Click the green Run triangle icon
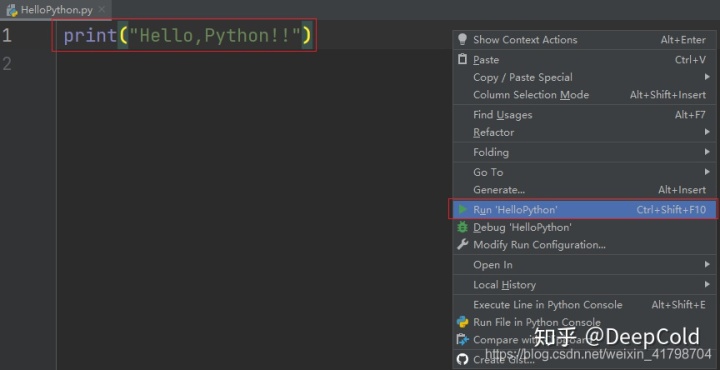 462,210
